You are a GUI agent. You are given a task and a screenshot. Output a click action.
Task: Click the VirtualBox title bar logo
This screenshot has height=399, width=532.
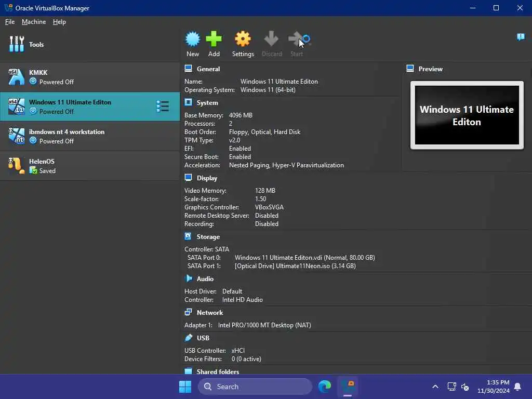(8, 8)
